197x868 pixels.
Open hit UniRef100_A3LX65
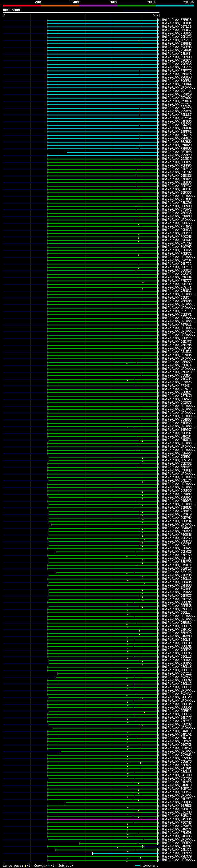(x=176, y=250)
